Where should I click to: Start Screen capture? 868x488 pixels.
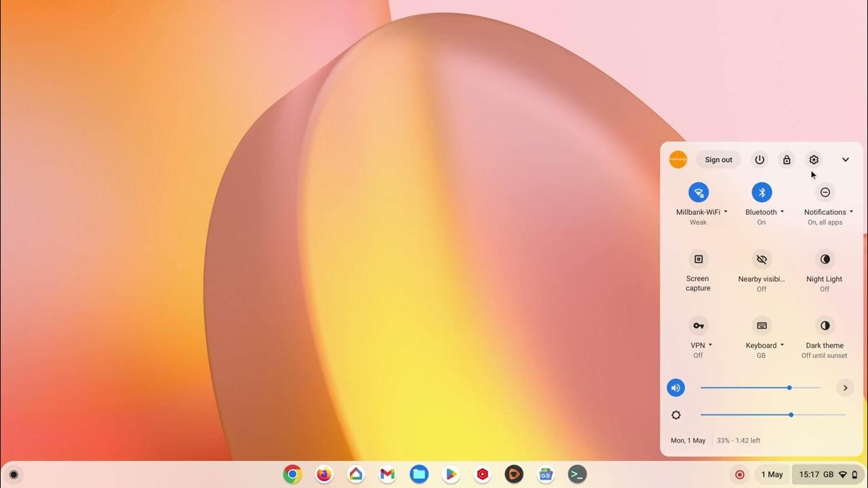698,260
